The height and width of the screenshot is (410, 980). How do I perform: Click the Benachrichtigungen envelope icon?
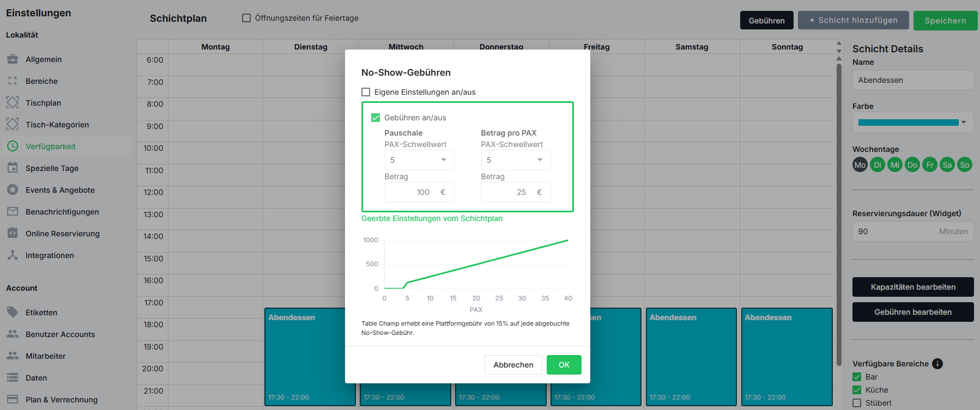point(13,211)
